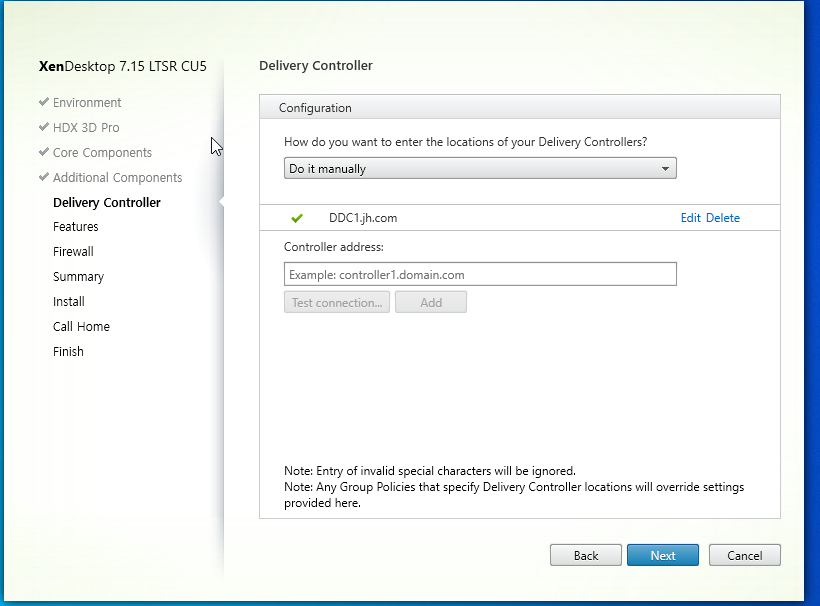This screenshot has width=820, height=606.
Task: Open the Delivery Controllers location dropdown arrow
Action: (x=665, y=168)
